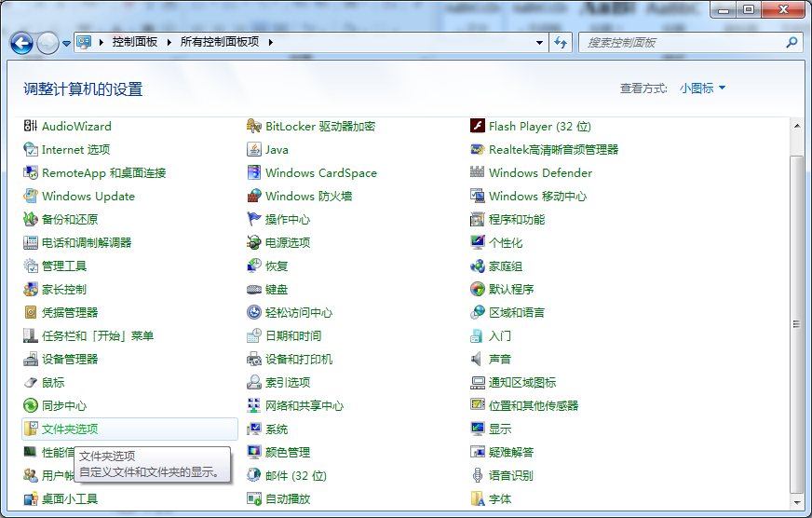Open the RemoteApp 和桌面连接 link
812x518 pixels.
103,173
